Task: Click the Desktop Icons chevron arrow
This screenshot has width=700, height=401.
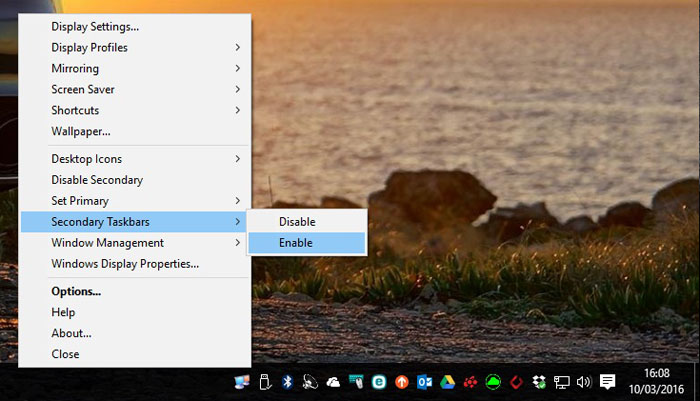Action: tap(238, 159)
